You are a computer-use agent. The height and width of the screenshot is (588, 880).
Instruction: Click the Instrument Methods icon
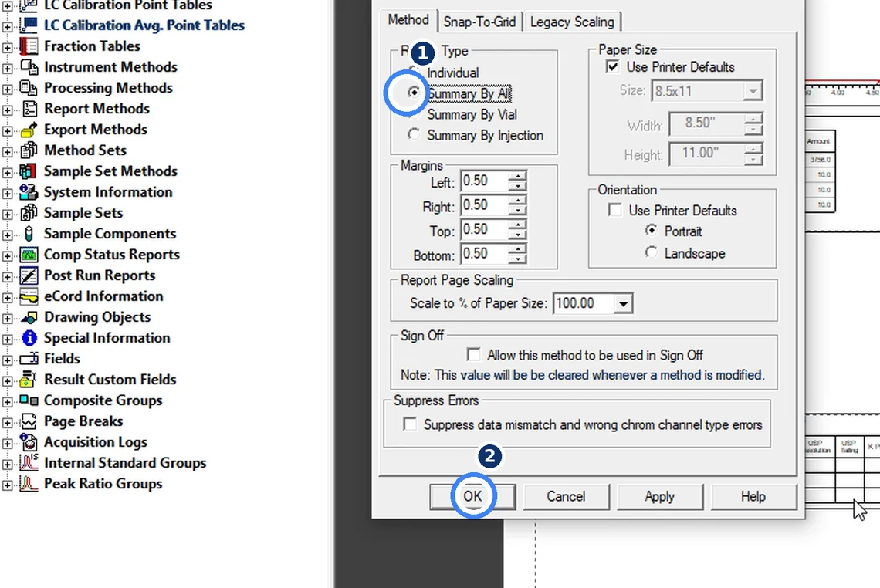pos(29,67)
